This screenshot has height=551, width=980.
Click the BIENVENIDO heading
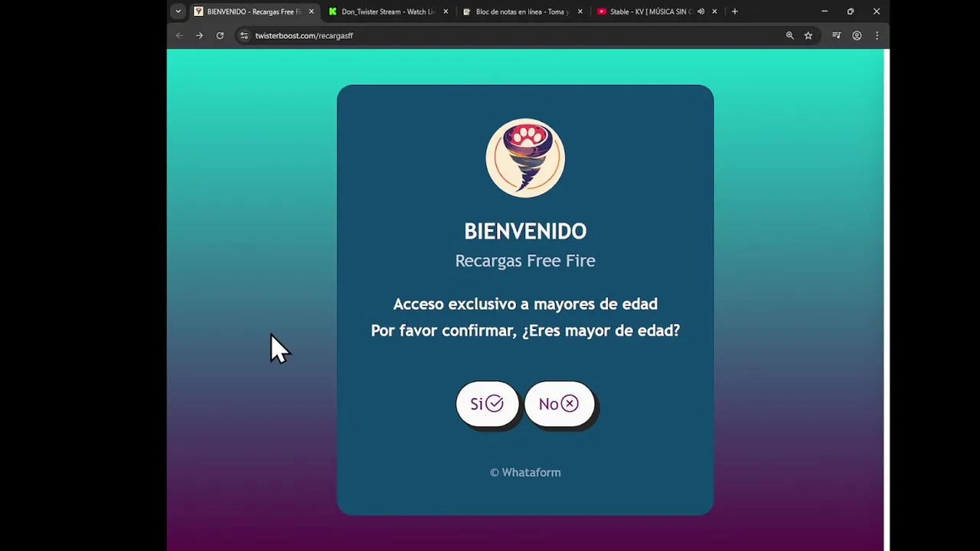tap(525, 231)
